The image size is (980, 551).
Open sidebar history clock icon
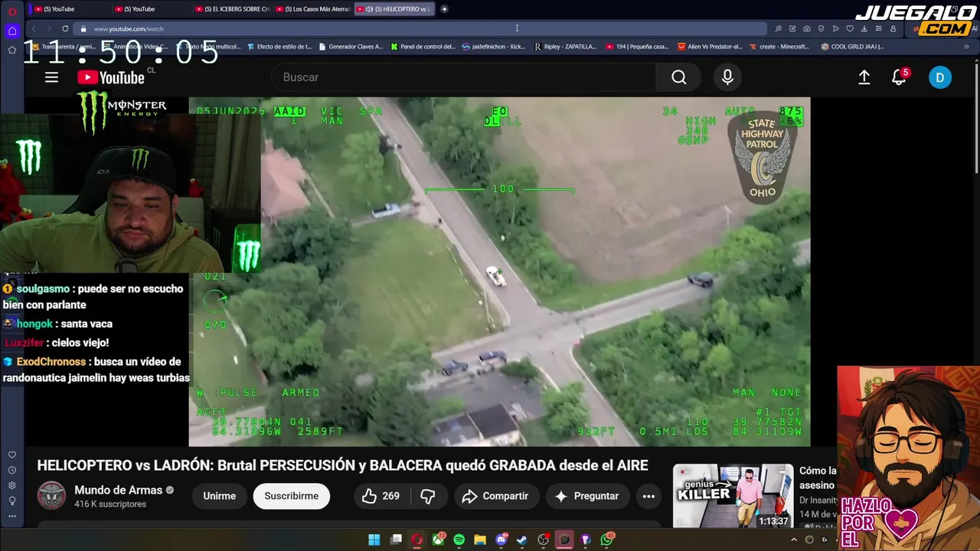pos(12,470)
